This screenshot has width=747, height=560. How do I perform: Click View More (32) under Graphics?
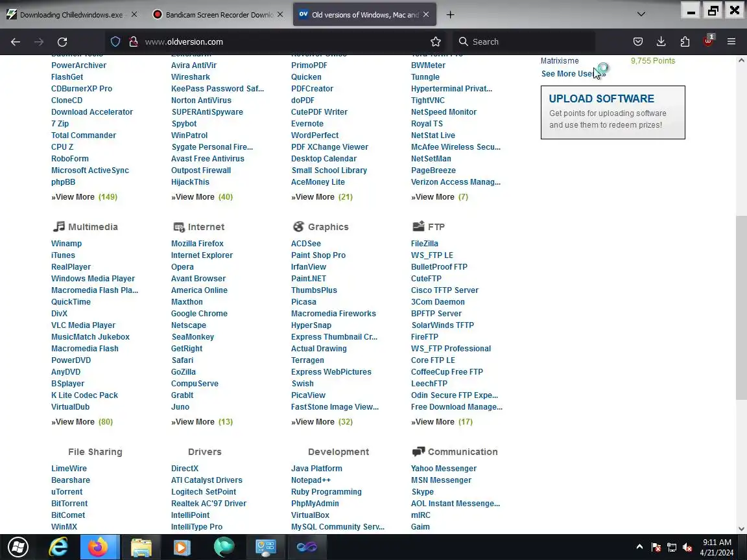click(322, 422)
